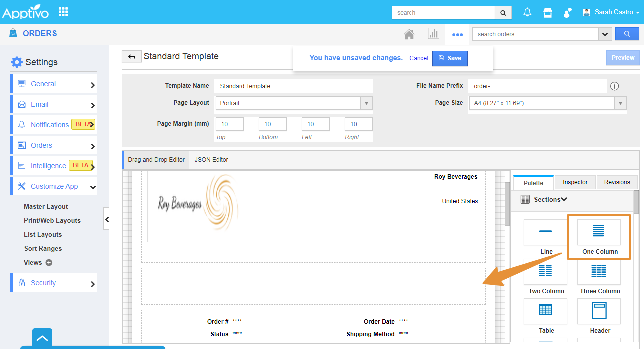Open Print/Web Layouts settings
The image size is (644, 349).
52,220
